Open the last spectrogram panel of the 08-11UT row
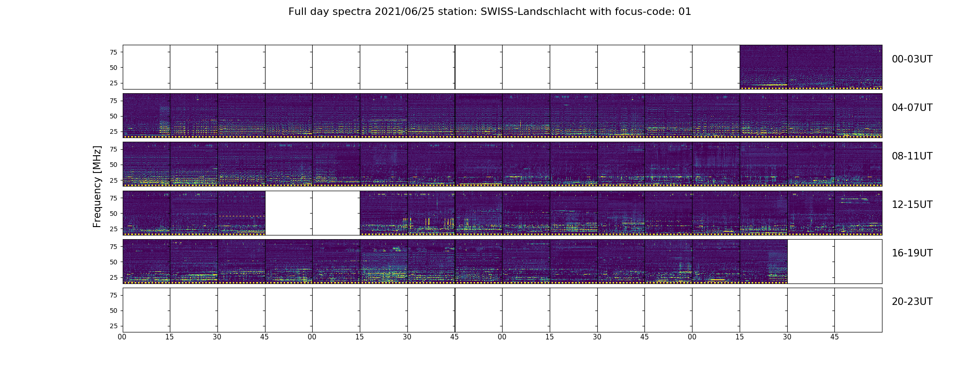Image resolution: width=980 pixels, height=373 pixels. click(x=858, y=164)
